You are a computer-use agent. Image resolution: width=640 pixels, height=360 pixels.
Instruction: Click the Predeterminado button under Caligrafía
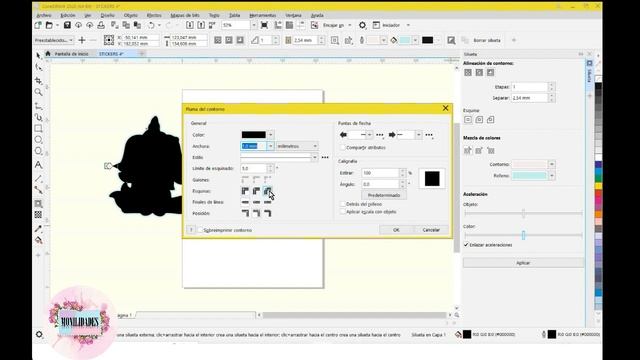(384, 195)
